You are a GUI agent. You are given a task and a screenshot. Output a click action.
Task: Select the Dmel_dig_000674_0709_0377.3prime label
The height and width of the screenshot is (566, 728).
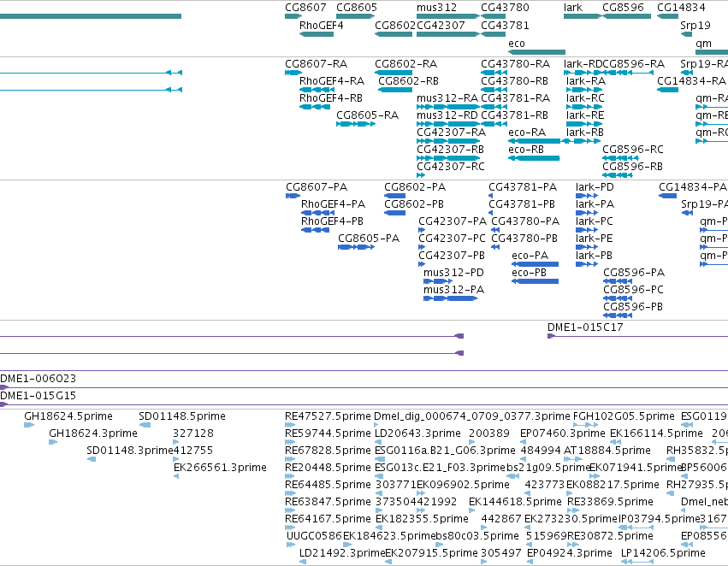(471, 416)
